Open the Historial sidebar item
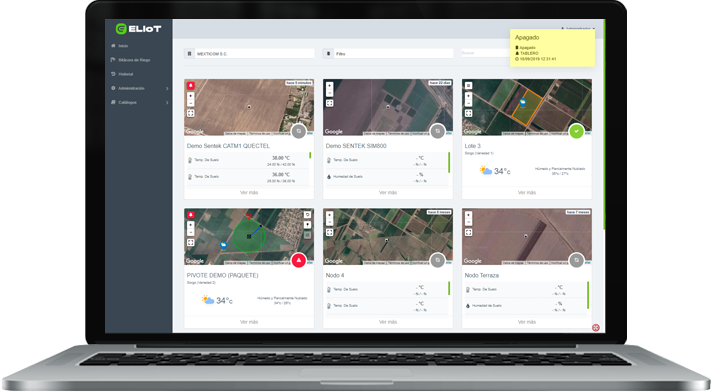The width and height of the screenshot is (711, 392). pos(126,74)
